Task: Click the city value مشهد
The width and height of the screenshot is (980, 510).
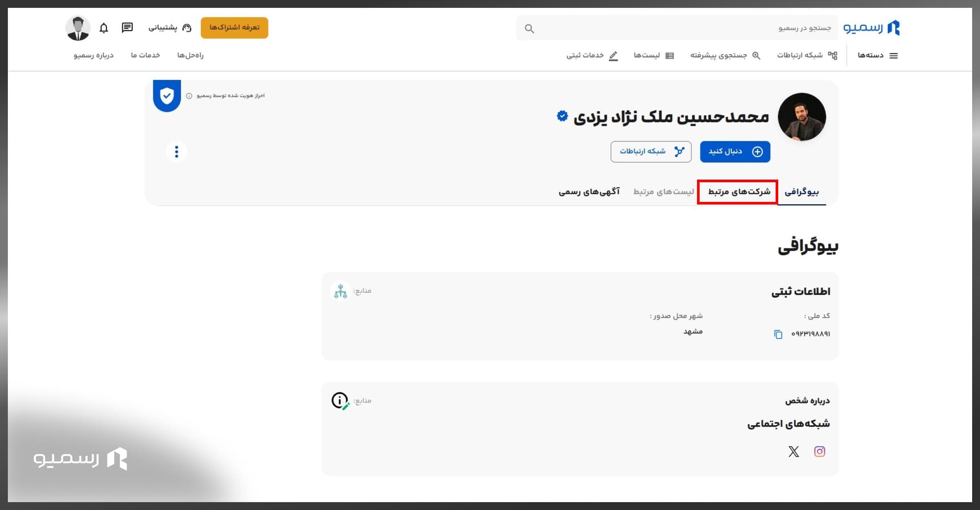Action: point(693,331)
